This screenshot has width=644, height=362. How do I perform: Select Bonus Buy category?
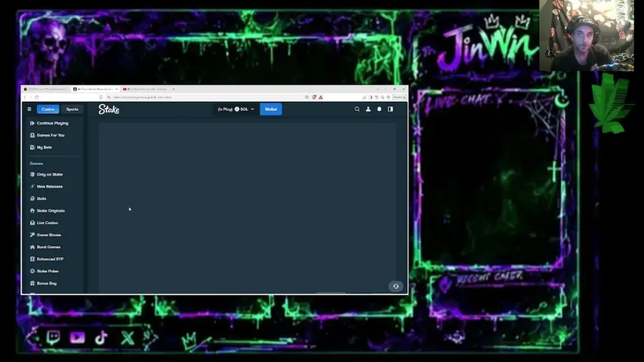44,284
